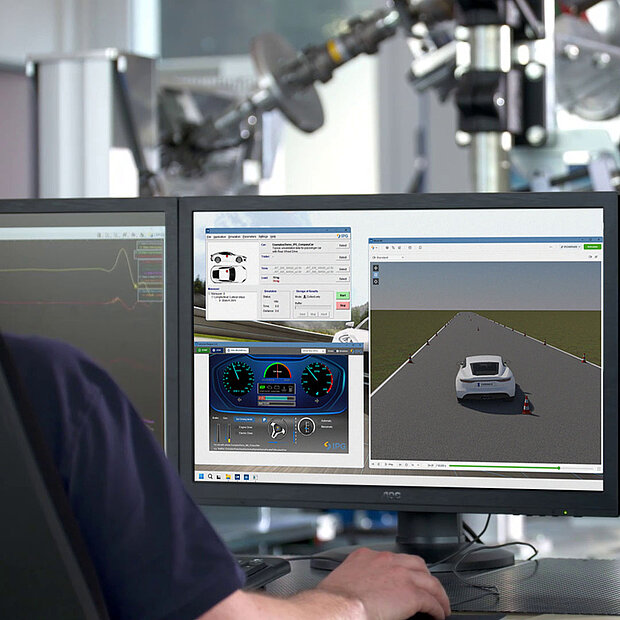Click the settings gear icon in viewport overlay

pos(375,283)
